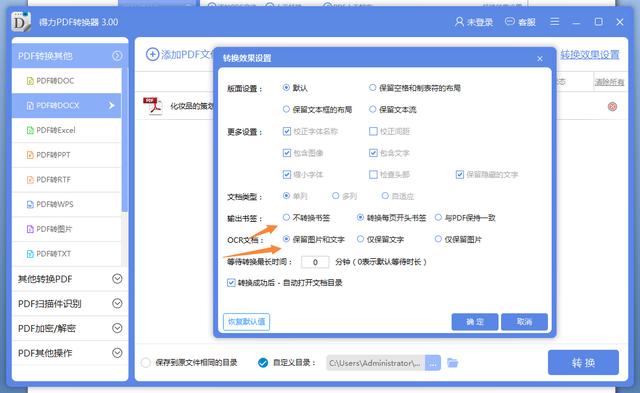Confirm settings with 确定 button

[x=475, y=322]
